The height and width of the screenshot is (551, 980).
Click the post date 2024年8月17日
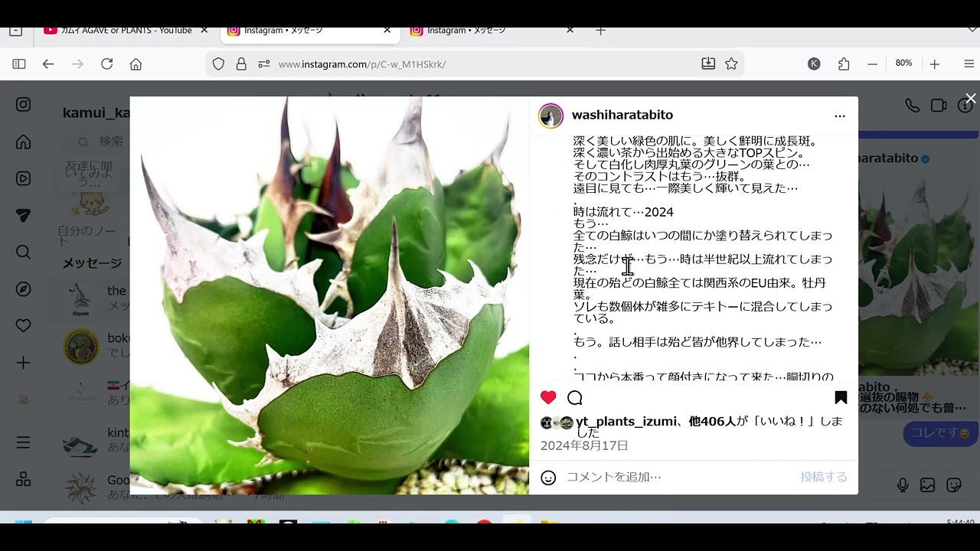[x=584, y=445]
